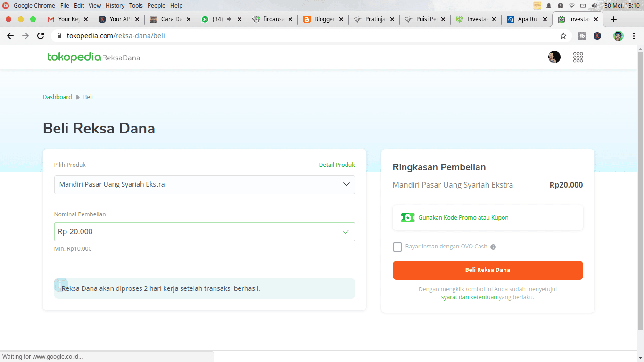Click the browser forward arrow
The width and height of the screenshot is (644, 362).
click(25, 36)
